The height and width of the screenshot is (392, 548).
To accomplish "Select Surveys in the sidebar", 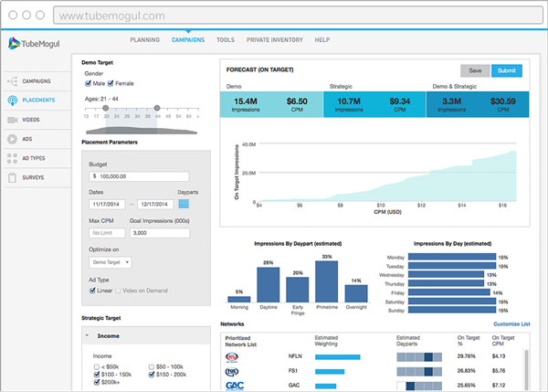I will (37, 177).
